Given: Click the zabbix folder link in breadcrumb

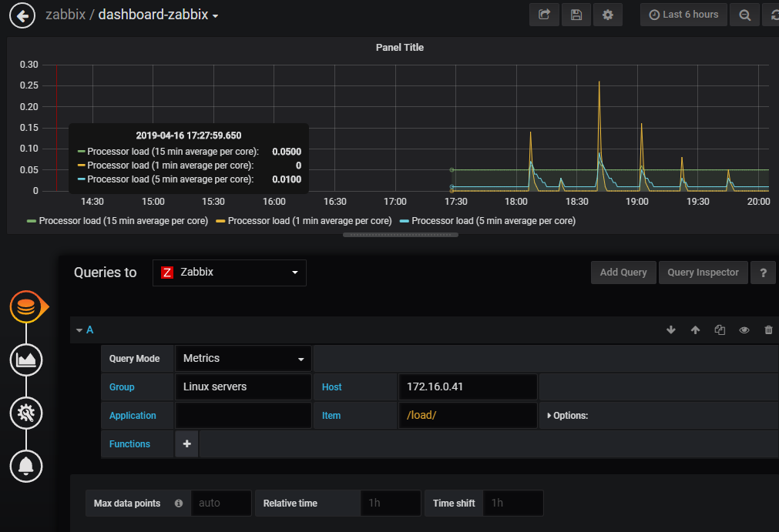Looking at the screenshot, I should (x=65, y=15).
